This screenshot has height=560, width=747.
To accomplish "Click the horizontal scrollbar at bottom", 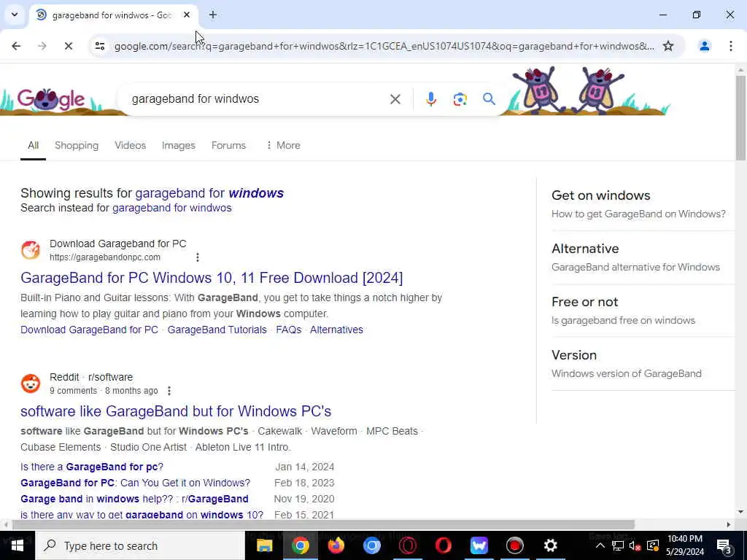I will point(323,524).
